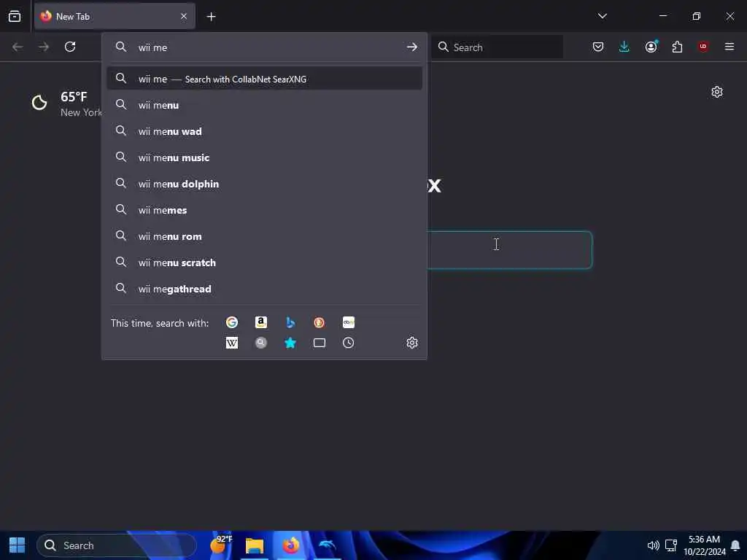Click the taskbar Search box
The width and height of the screenshot is (747, 560).
[x=117, y=545]
